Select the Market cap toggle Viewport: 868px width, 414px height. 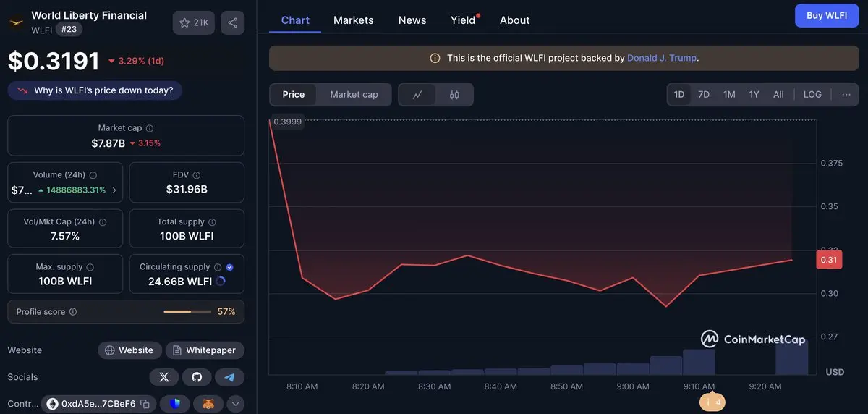[x=354, y=95]
